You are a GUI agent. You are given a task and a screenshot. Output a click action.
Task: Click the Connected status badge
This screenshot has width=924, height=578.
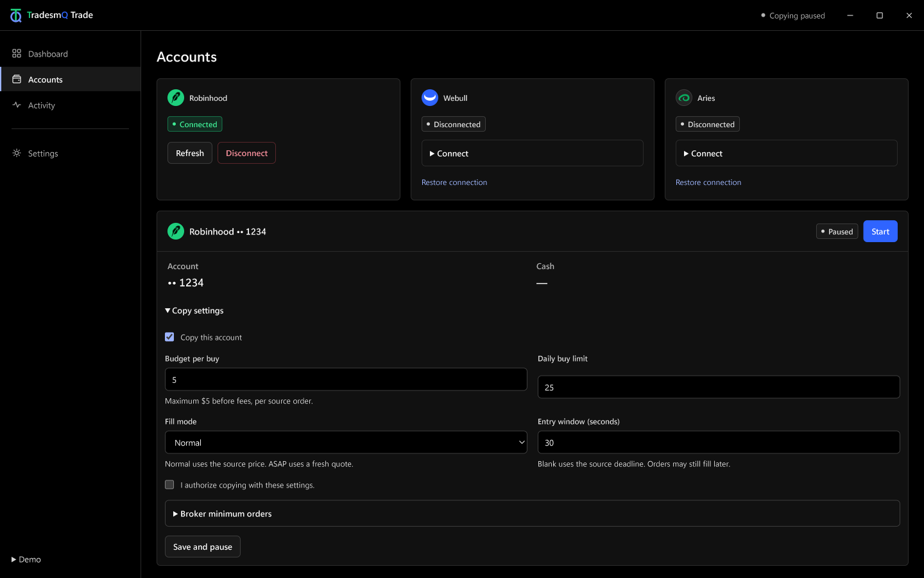tap(195, 124)
